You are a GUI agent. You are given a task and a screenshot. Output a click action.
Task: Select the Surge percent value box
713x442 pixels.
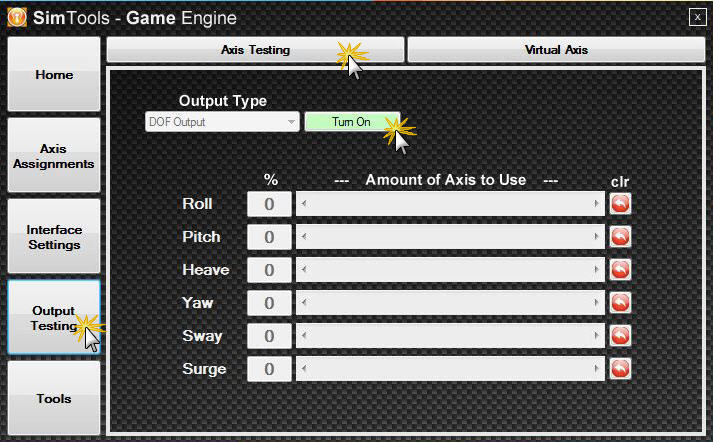click(269, 369)
